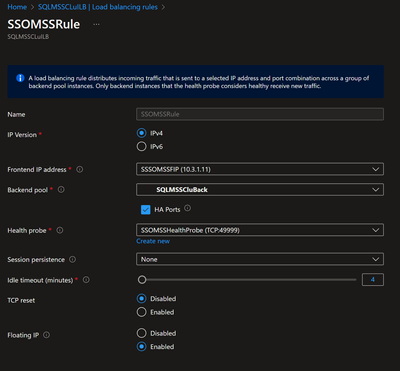
Task: Open the Frontend IP address dropdown
Action: tap(260, 169)
